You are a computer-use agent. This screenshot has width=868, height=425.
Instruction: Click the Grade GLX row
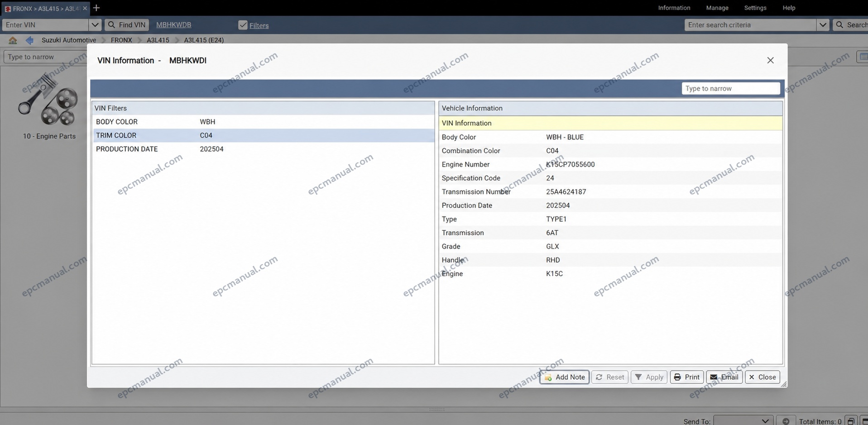(610, 246)
